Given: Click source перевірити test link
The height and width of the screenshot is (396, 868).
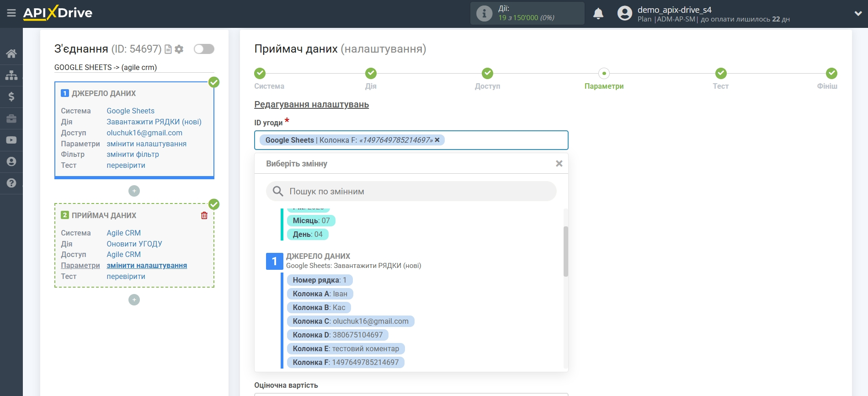Looking at the screenshot, I should tap(126, 165).
